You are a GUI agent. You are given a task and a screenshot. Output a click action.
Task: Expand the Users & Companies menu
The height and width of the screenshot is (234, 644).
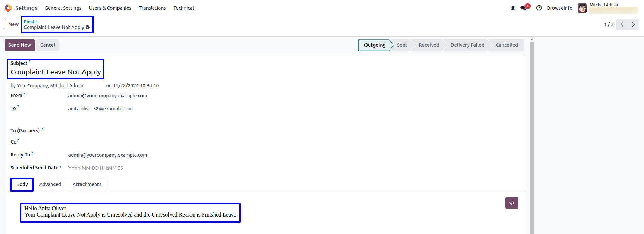click(x=110, y=8)
